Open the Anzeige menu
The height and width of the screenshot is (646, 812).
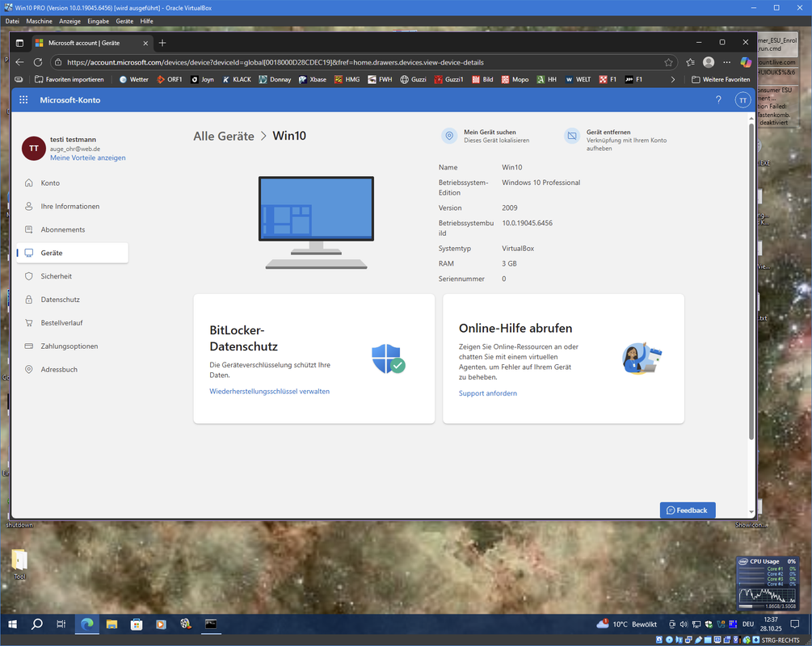70,21
